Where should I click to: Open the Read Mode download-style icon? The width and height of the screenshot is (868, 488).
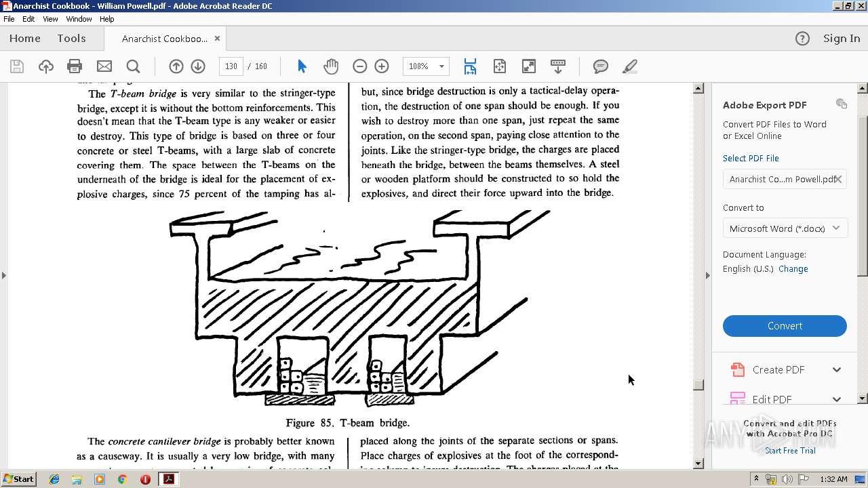pyautogui.click(x=558, y=66)
